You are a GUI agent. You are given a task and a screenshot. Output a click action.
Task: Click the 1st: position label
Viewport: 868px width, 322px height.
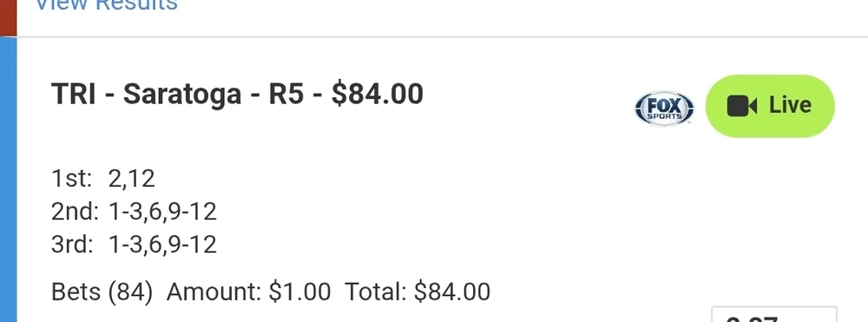pyautogui.click(x=71, y=179)
